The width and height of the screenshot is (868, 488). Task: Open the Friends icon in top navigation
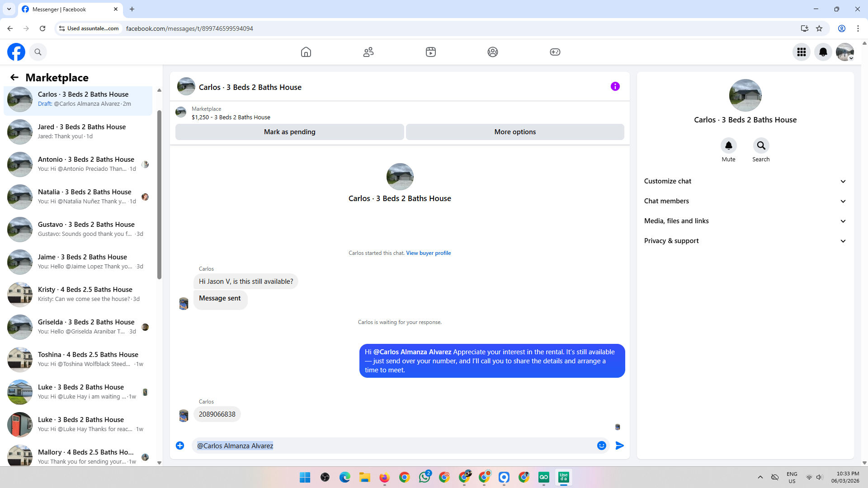tap(368, 52)
